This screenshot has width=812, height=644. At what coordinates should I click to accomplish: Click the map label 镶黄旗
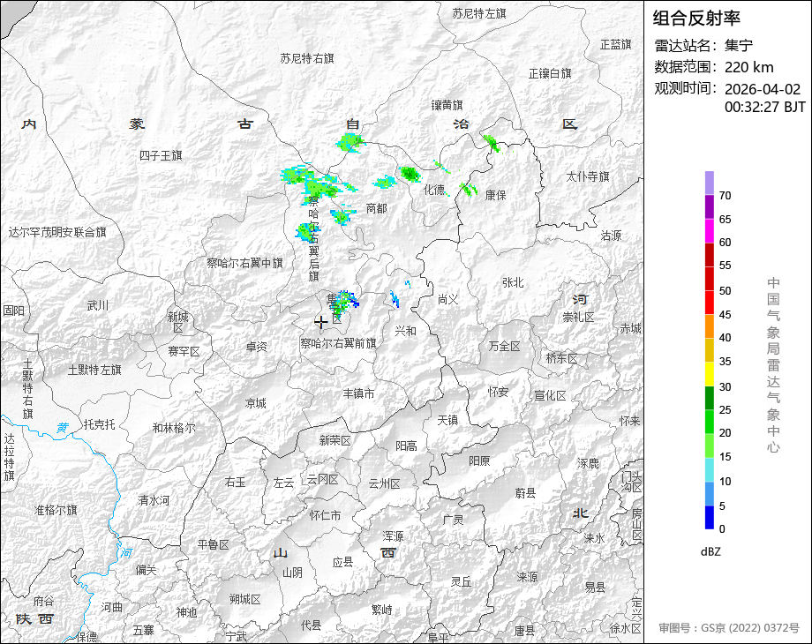(x=447, y=106)
